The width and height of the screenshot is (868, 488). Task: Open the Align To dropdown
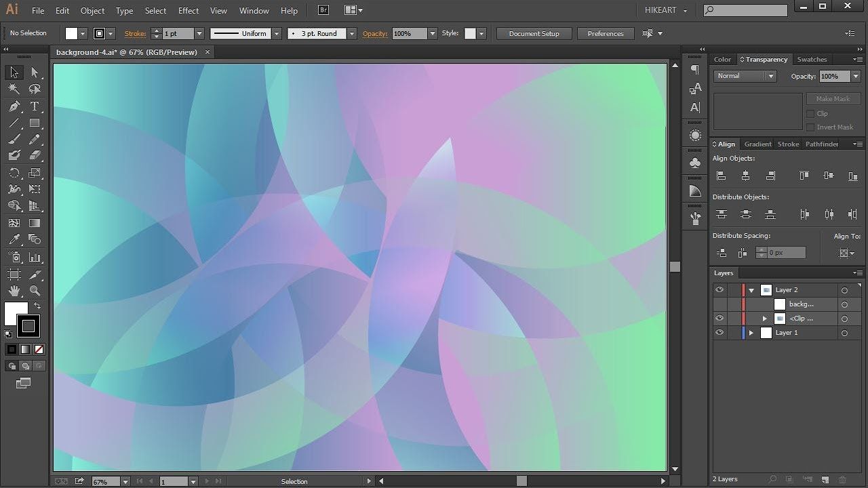pos(847,253)
